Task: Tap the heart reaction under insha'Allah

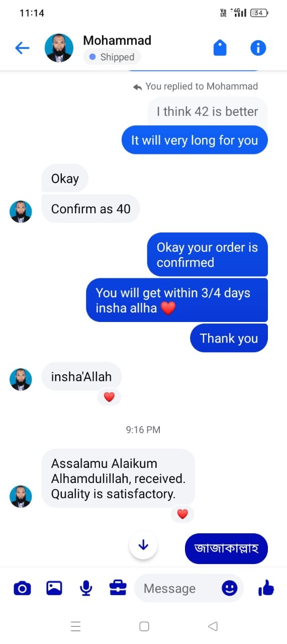Action: [x=109, y=397]
